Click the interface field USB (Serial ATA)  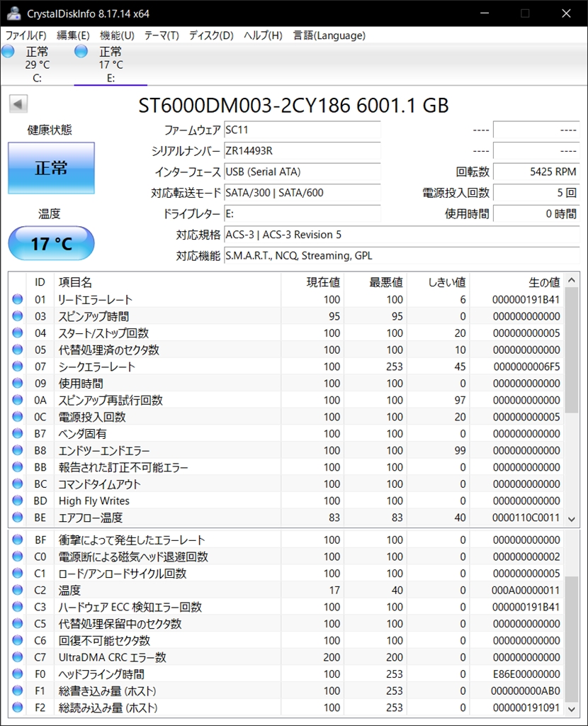pyautogui.click(x=302, y=172)
